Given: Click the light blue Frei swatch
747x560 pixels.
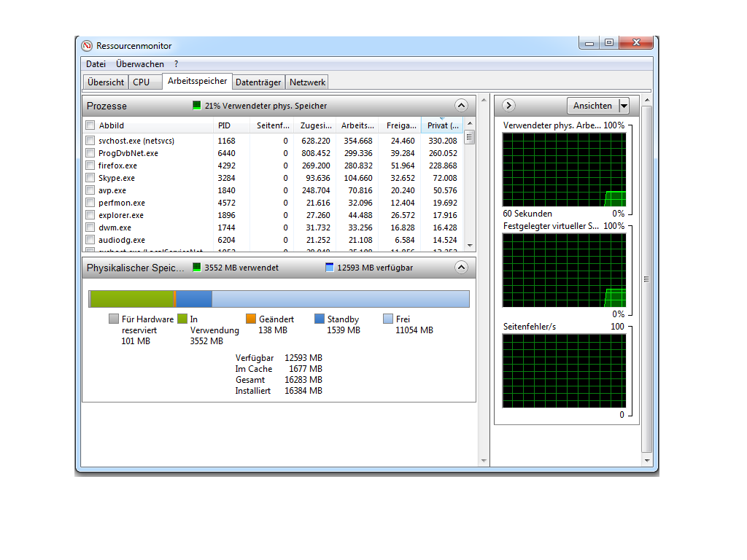Looking at the screenshot, I should click(x=388, y=319).
